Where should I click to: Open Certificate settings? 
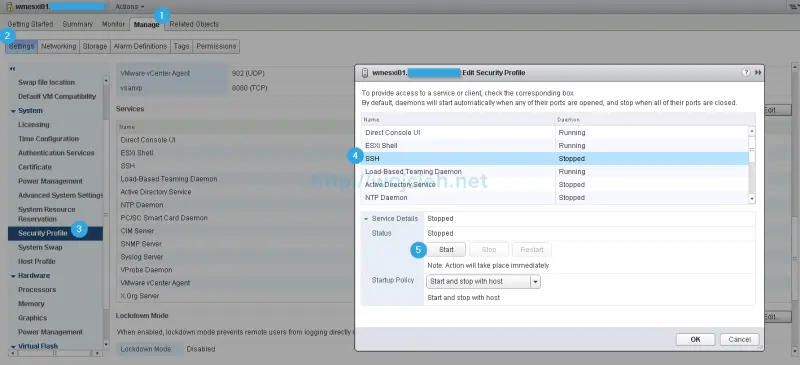coord(35,167)
